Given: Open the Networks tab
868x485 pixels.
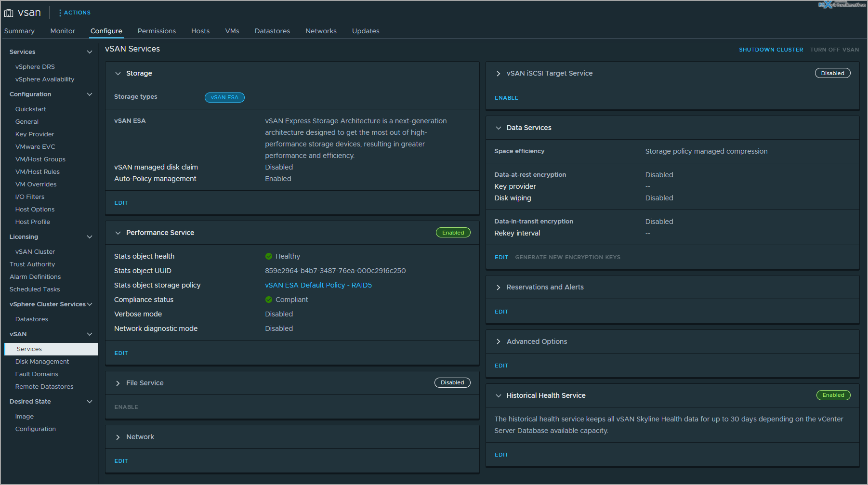Looking at the screenshot, I should tap(321, 31).
